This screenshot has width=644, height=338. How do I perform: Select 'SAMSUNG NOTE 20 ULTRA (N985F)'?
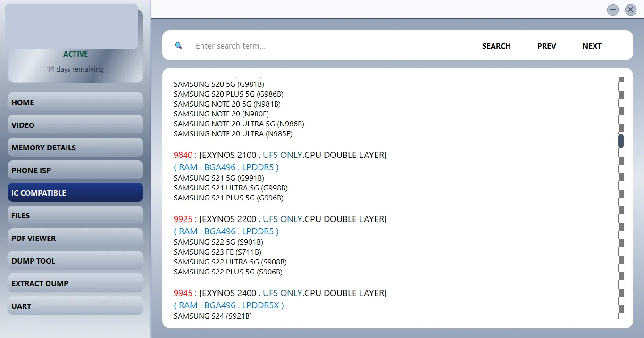[x=233, y=134]
